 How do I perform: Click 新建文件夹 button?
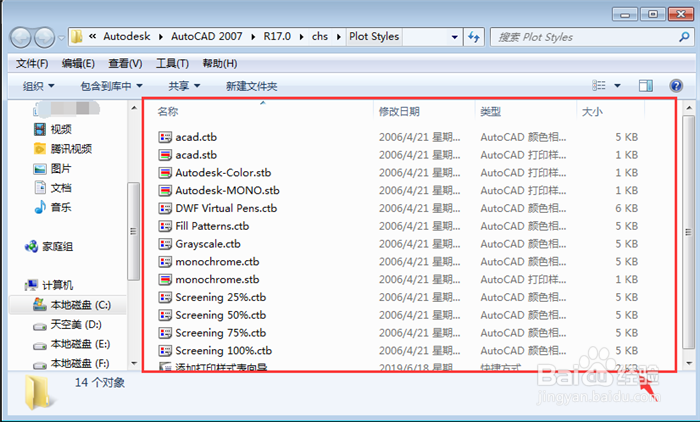tap(251, 86)
